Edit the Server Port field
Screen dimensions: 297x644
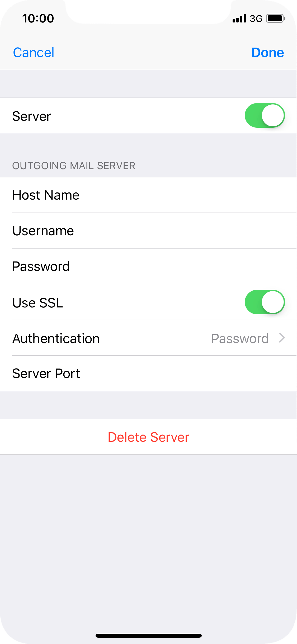(x=148, y=374)
